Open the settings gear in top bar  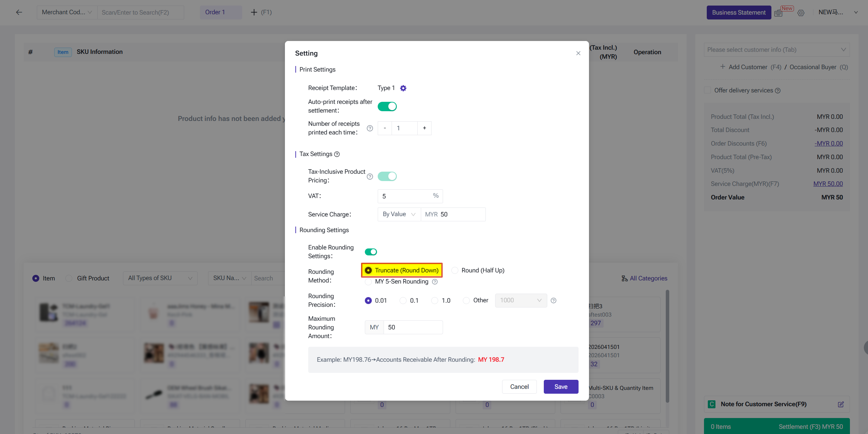[801, 13]
